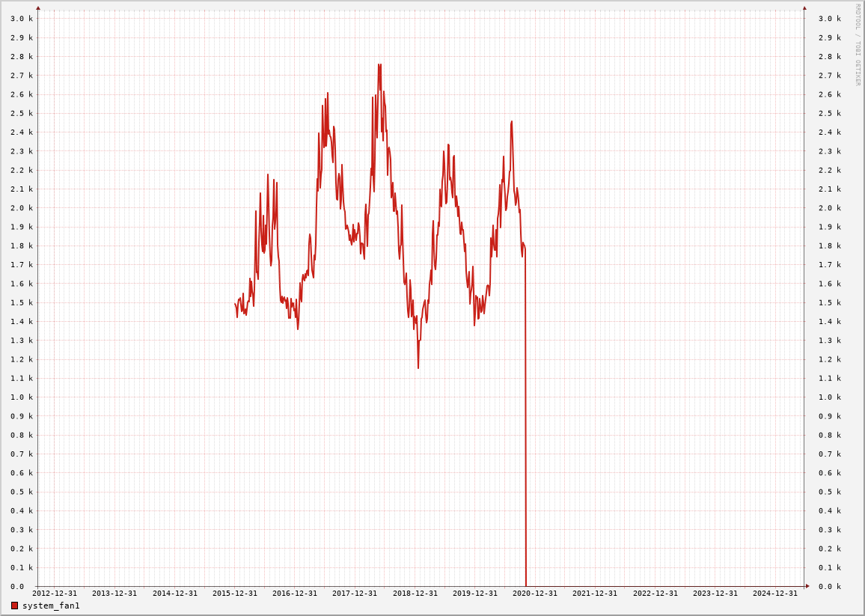Select the 2015-12-31 date label
This screenshot has width=865, height=616.
(235, 594)
